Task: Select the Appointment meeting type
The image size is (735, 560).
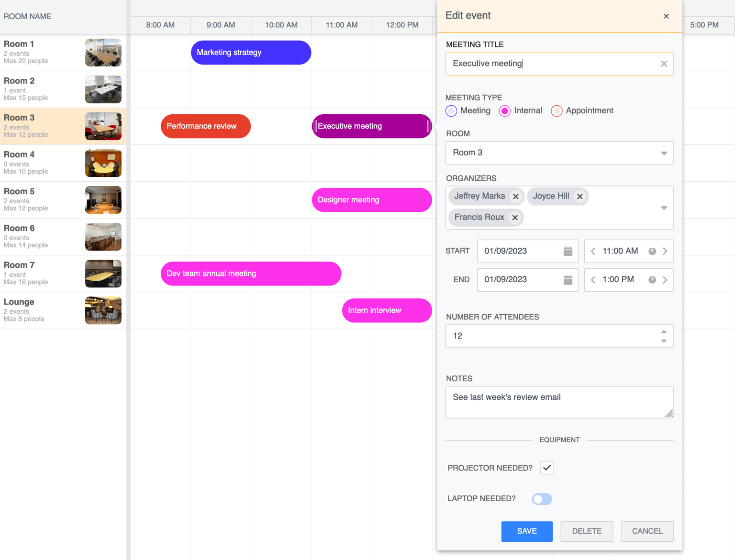Action: tap(557, 110)
